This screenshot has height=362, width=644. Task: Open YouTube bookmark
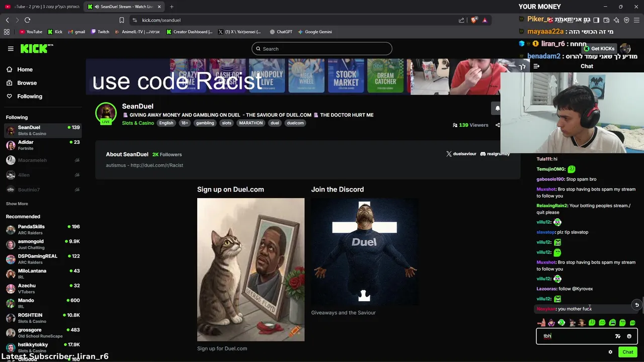tap(31, 32)
